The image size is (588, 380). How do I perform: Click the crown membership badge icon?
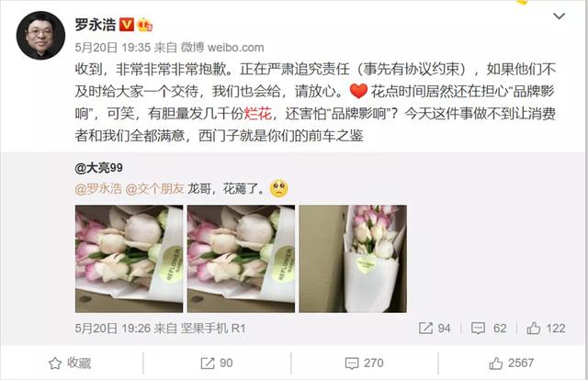click(145, 25)
